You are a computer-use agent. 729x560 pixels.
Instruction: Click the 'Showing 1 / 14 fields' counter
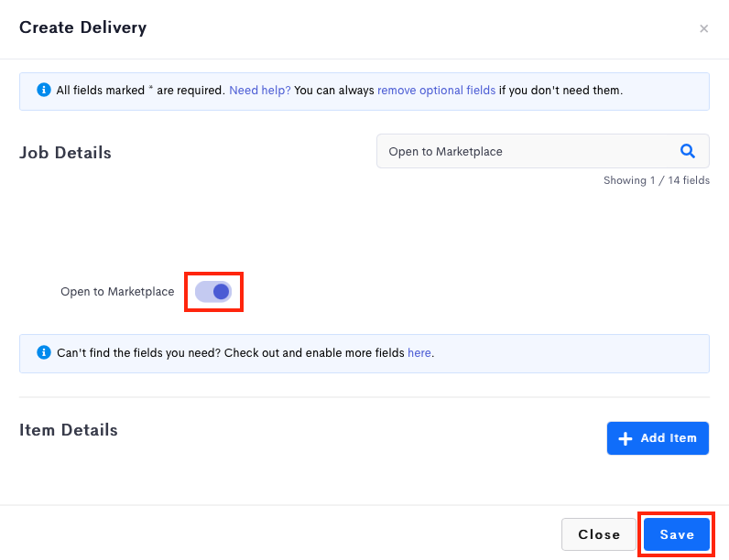coord(656,180)
